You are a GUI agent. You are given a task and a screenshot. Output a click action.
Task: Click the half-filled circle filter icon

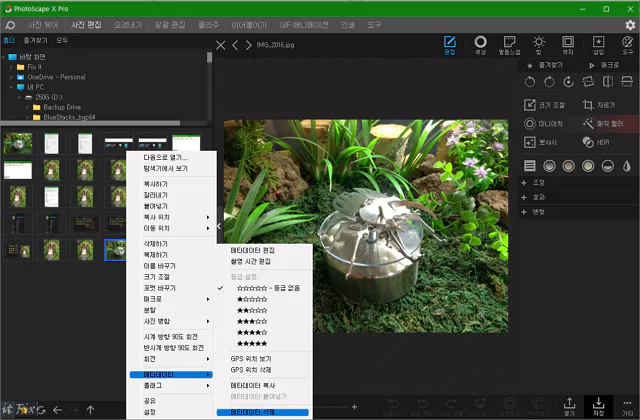point(608,166)
